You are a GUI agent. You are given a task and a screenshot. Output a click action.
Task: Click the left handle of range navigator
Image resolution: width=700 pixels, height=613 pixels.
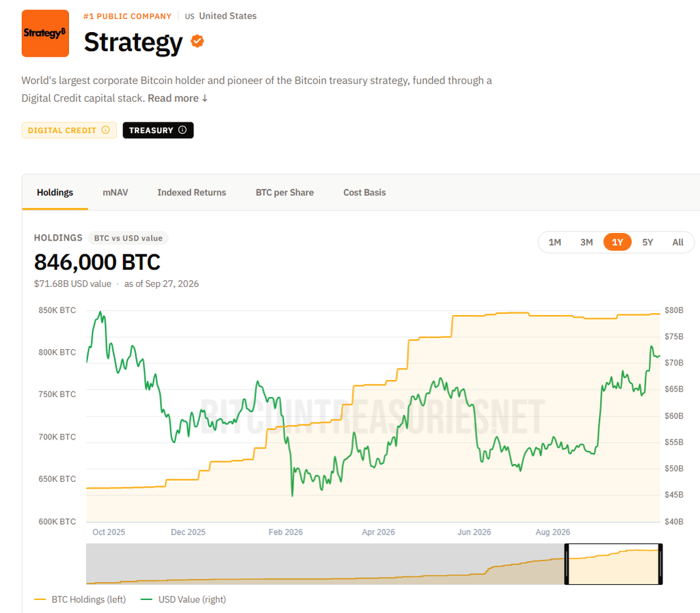point(567,564)
